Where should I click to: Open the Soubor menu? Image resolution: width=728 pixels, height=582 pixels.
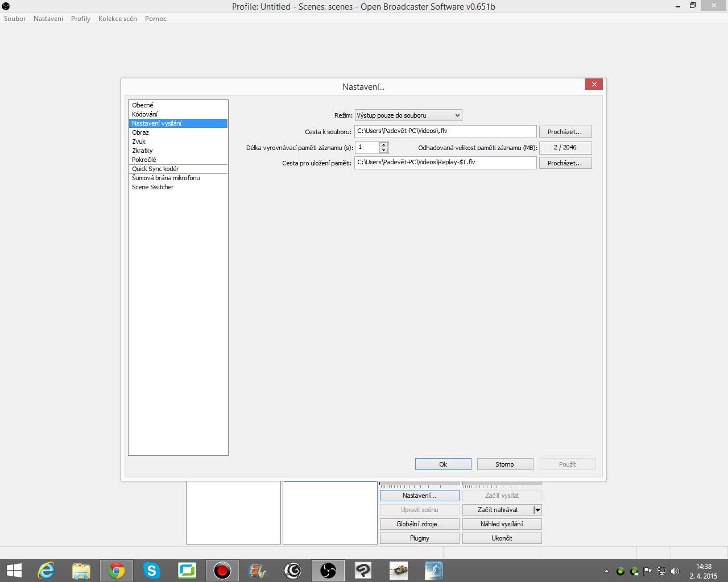tap(15, 19)
